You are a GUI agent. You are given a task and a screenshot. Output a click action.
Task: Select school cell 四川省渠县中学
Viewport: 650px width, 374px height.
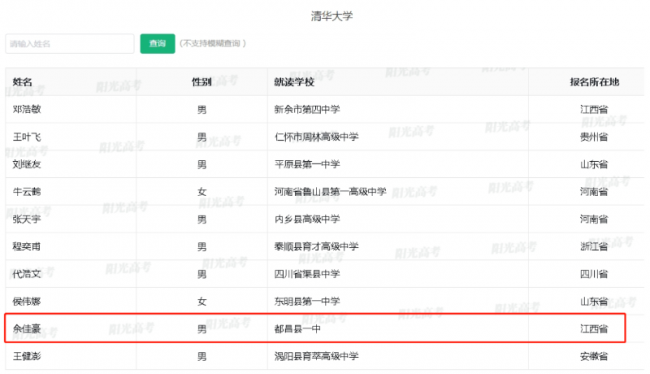click(x=307, y=274)
